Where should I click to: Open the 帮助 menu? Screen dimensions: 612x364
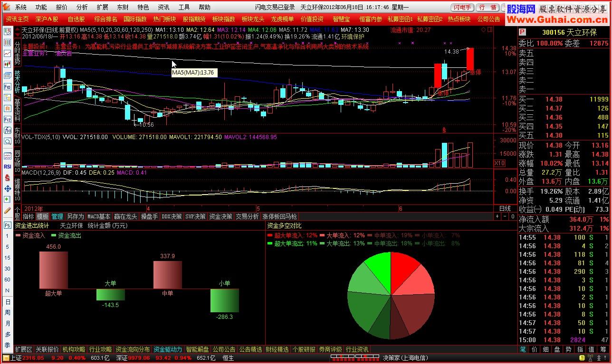[x=205, y=7]
